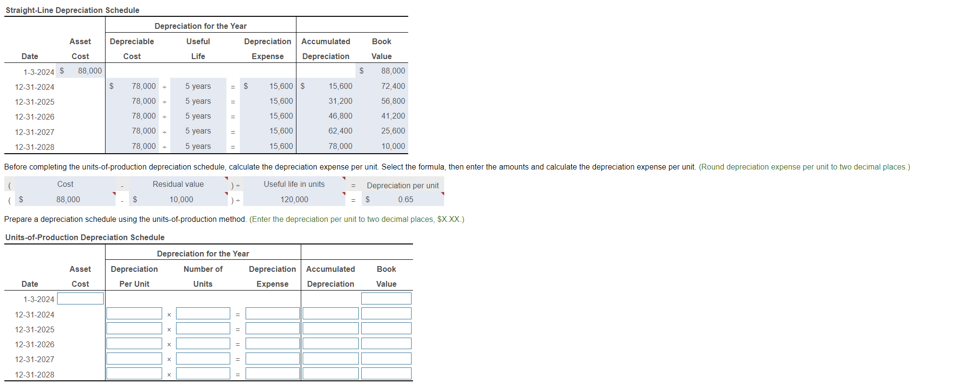Click Depreciation Per Unit field for 12-31-2027
The width and height of the screenshot is (980, 389).
click(134, 358)
